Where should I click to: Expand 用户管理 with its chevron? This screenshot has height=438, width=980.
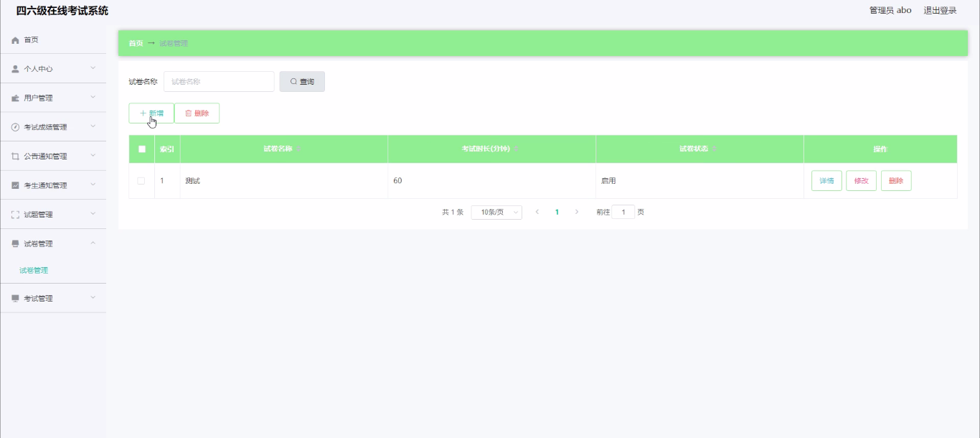[93, 98]
